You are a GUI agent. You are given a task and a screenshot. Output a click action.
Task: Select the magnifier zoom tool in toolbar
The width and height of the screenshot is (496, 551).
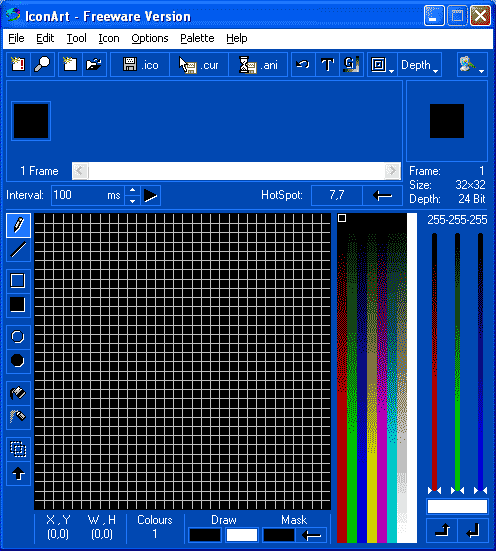(42, 65)
